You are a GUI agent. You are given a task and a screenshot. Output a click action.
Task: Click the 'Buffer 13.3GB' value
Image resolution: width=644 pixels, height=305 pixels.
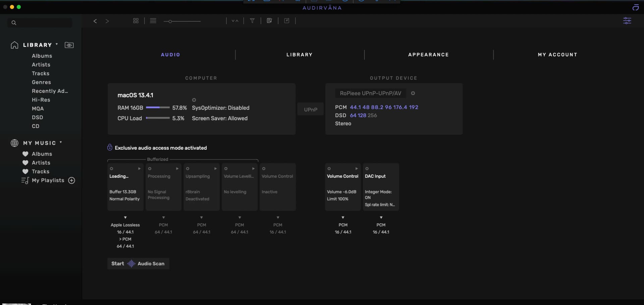coord(123,192)
